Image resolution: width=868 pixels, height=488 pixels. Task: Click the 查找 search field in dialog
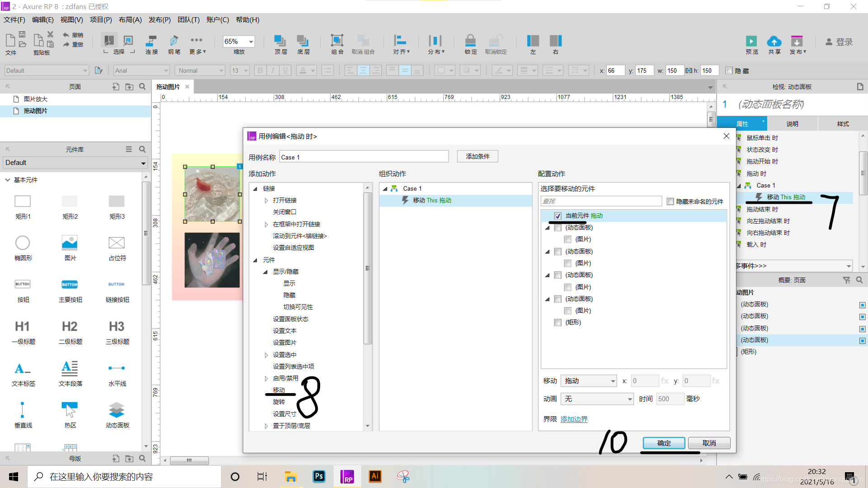coord(601,202)
